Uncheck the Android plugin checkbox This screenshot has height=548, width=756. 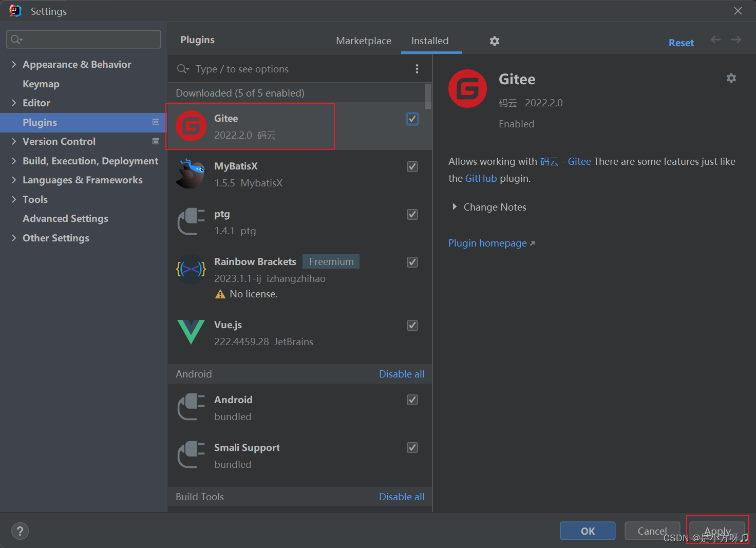click(x=412, y=400)
